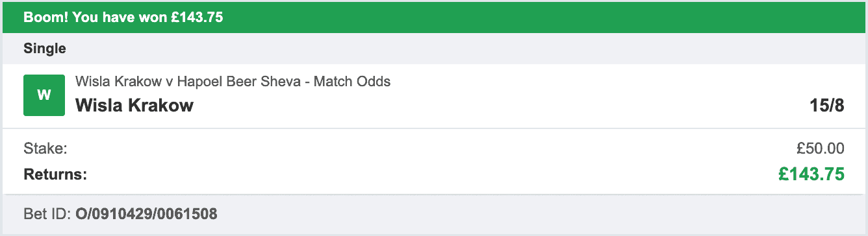This screenshot has width=868, height=236.
Task: Select the Boom won £143.75 banner
Action: pos(123,18)
